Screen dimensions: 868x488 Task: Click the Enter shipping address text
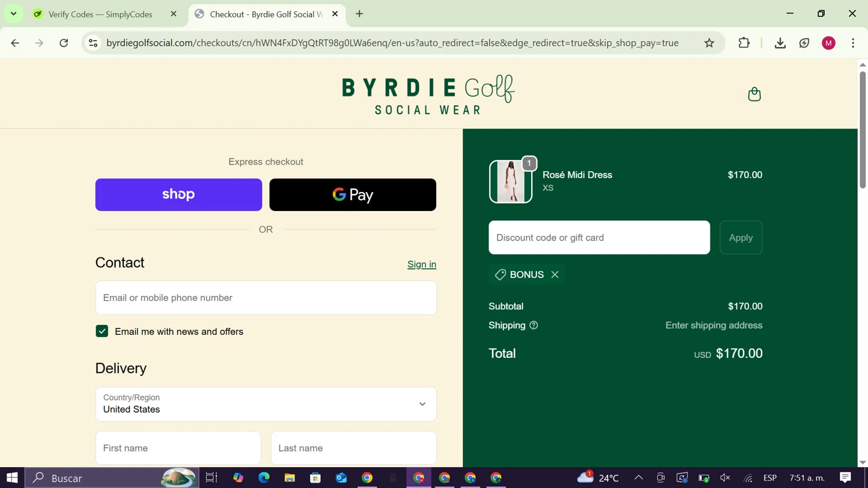coord(714,326)
